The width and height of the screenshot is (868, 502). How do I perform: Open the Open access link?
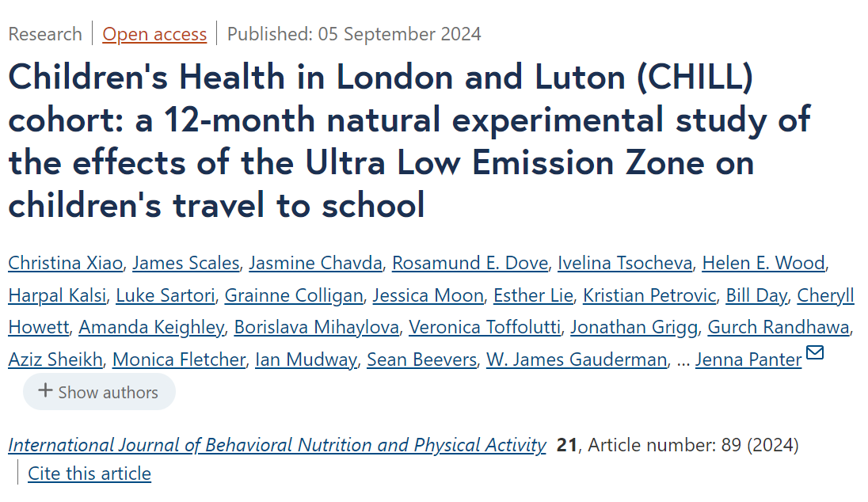coord(154,34)
